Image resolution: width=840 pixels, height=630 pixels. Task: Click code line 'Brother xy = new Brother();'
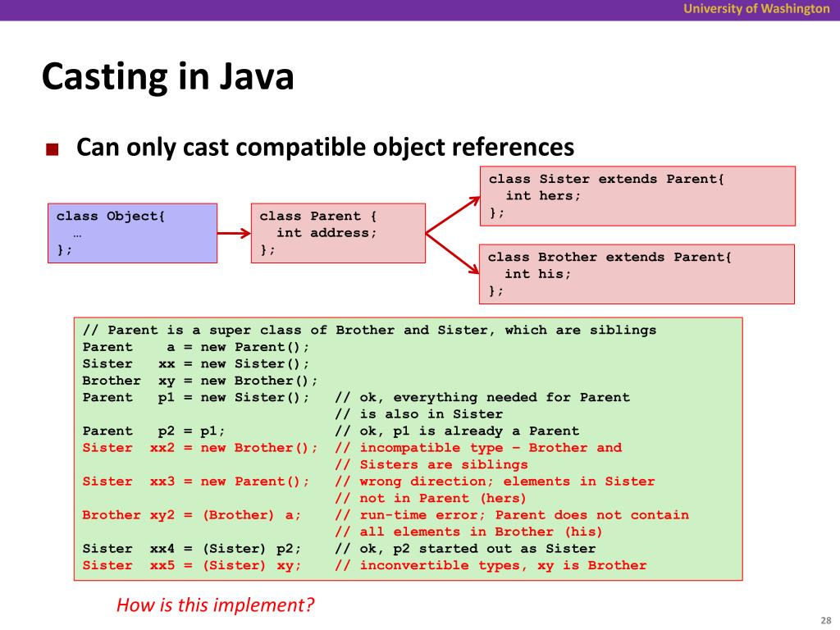click(x=200, y=381)
